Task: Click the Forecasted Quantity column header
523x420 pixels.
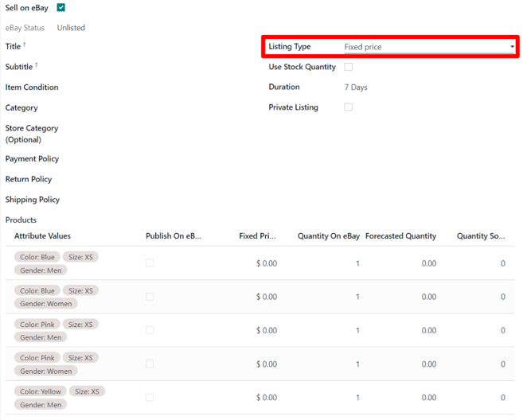Action: coord(400,236)
